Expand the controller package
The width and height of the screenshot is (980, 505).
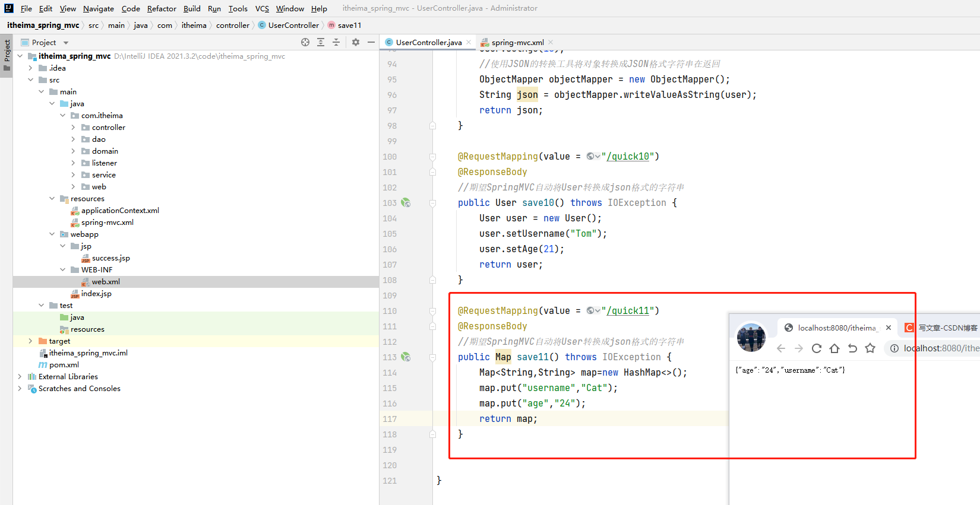pos(73,128)
